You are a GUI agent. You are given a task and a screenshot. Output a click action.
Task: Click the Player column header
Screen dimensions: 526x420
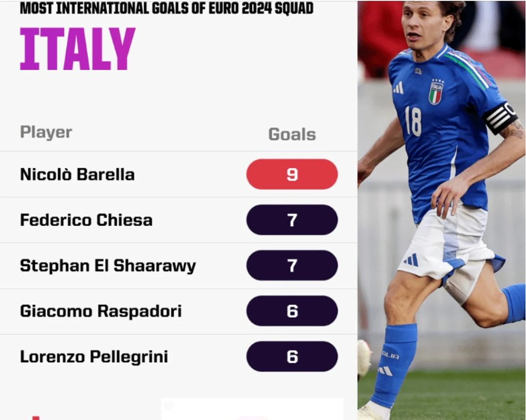tap(46, 132)
